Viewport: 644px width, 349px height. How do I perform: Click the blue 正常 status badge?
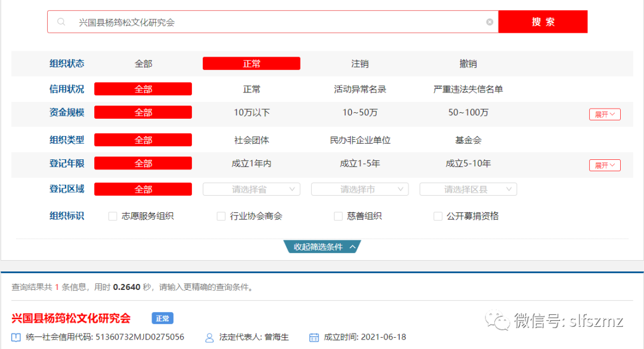point(163,318)
